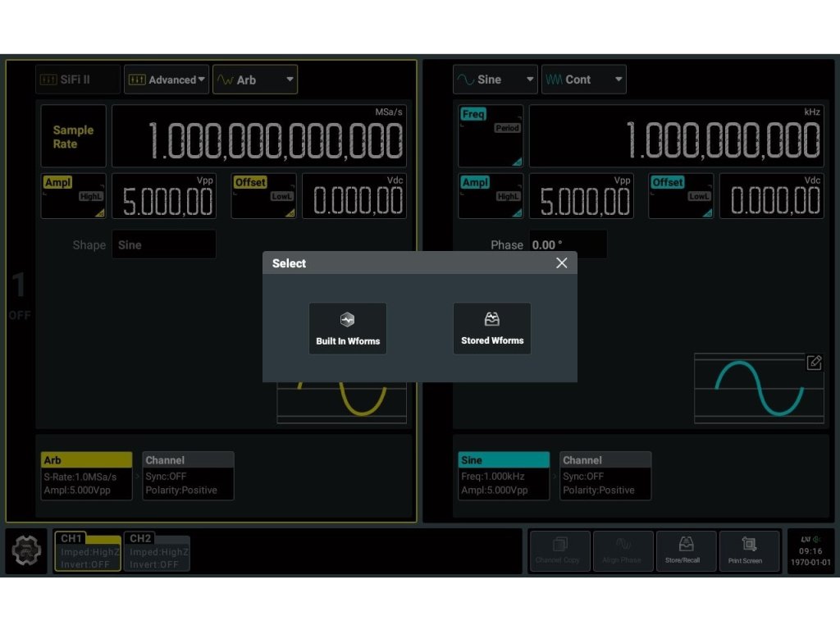
Task: Open Built In Wforms selection
Action: pyautogui.click(x=347, y=329)
